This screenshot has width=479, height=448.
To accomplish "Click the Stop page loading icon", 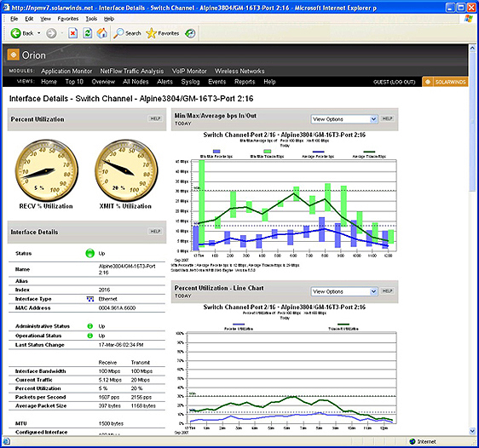I will pos(72,33).
